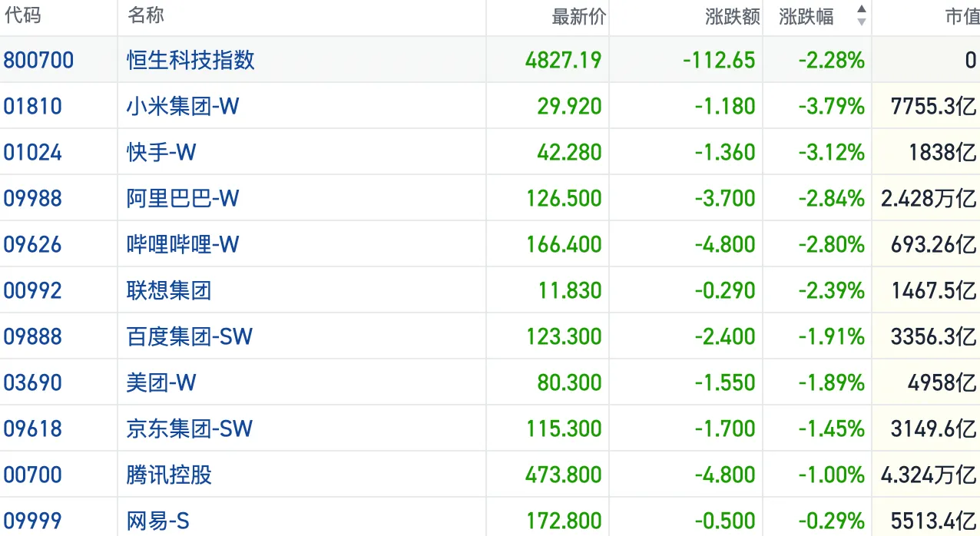Click the ascending sort arrow beside 涨跌幅
This screenshot has height=536, width=980.
(x=861, y=10)
